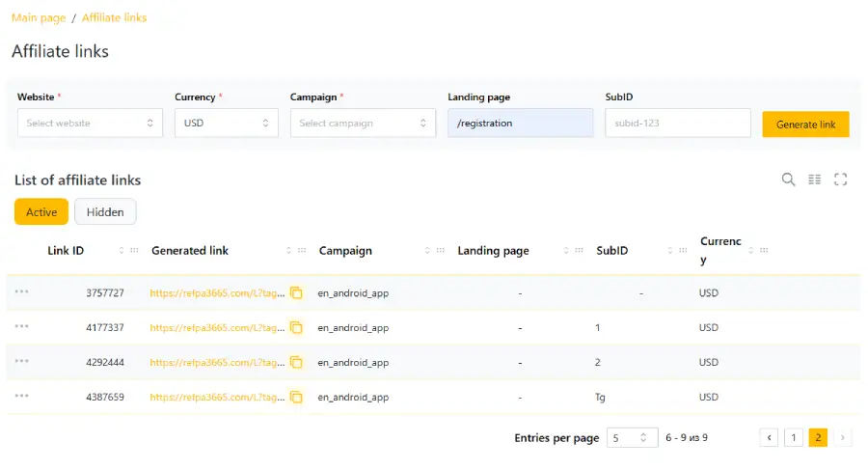
Task: Click Link ID cell 4177337
Action: (105, 327)
